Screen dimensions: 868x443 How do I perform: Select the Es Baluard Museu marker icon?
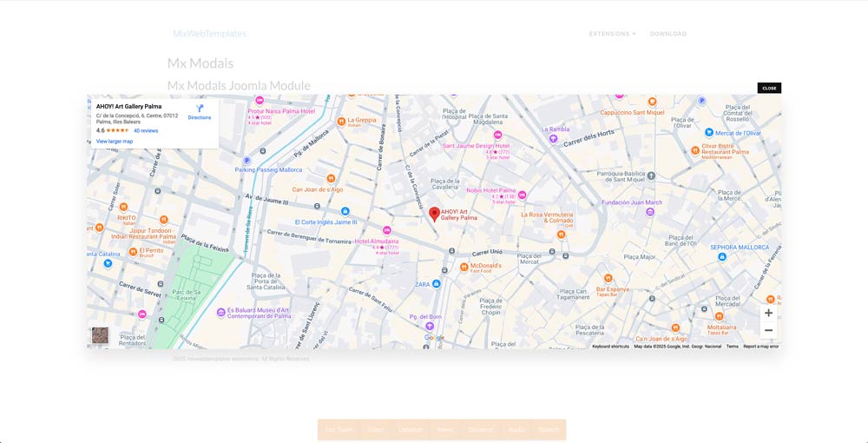pos(221,312)
